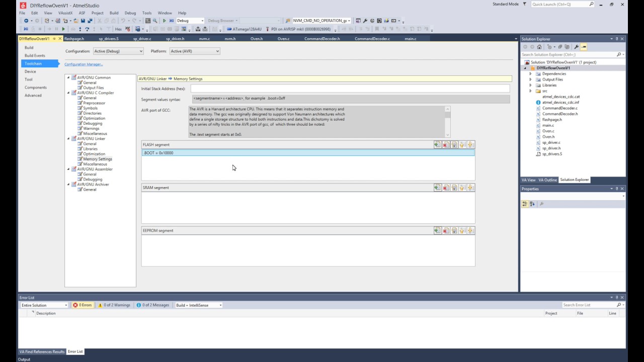Switch to VA Outline tab

[x=547, y=180]
